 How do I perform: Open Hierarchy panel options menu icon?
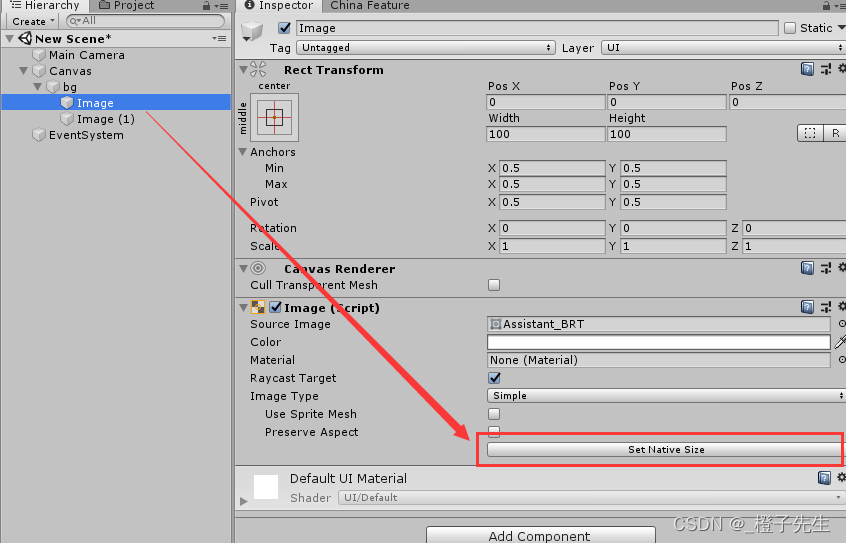coord(221,6)
